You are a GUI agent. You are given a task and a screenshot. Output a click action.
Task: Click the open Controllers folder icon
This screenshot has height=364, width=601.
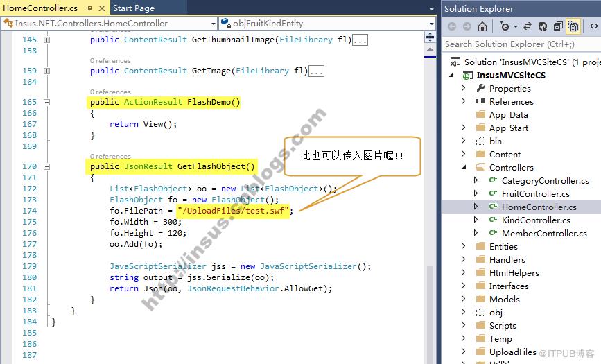pyautogui.click(x=480, y=167)
